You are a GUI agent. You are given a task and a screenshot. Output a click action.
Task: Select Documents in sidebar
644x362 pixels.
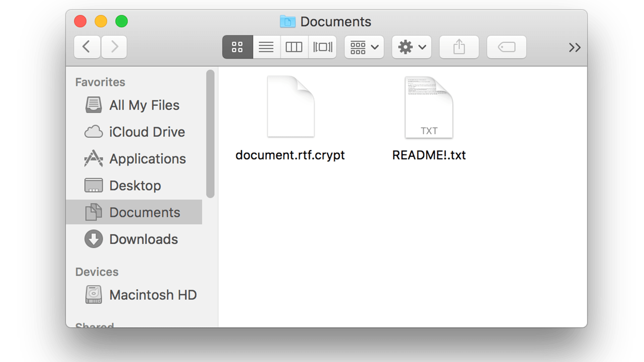point(134,212)
